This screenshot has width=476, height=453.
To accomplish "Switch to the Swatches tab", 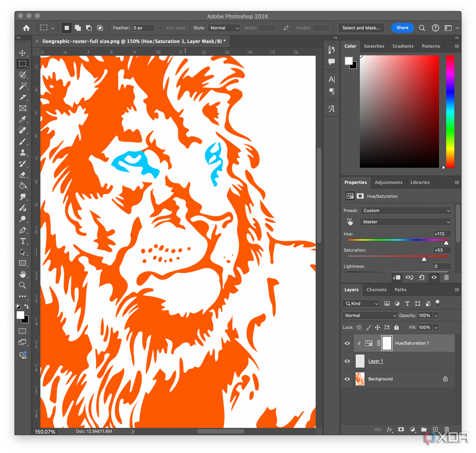I will click(374, 46).
